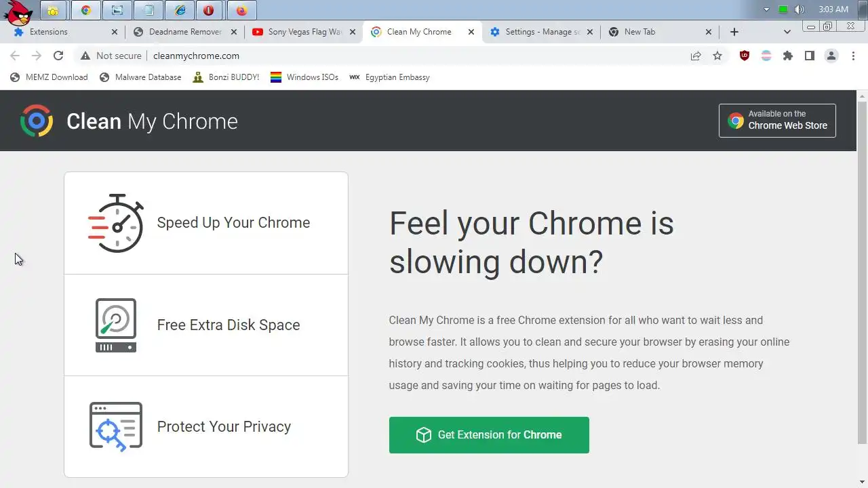Click the Protect Your Privacy browser icon
This screenshot has height=488, width=868.
coord(116,426)
